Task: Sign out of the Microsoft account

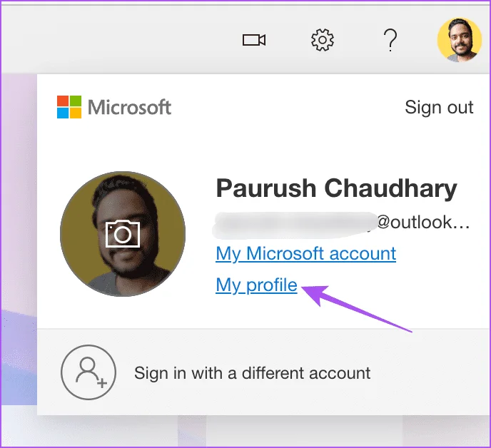Action: pyautogui.click(x=439, y=108)
